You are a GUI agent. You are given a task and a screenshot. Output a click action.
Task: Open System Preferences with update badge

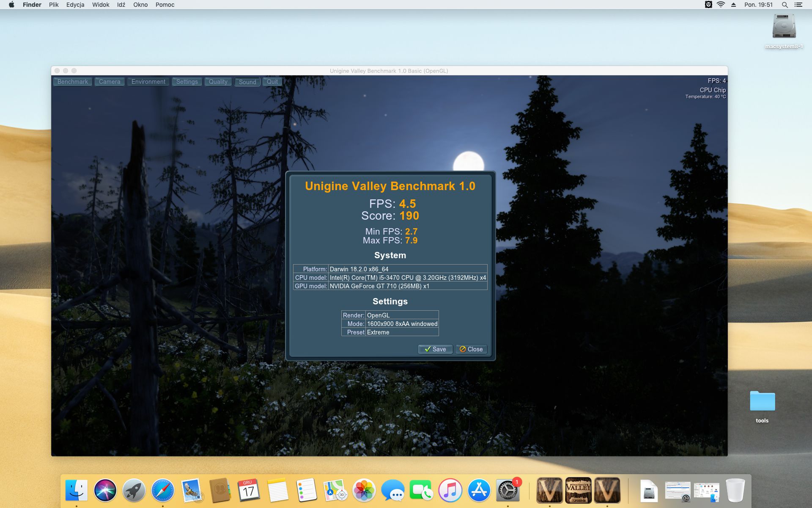507,491
